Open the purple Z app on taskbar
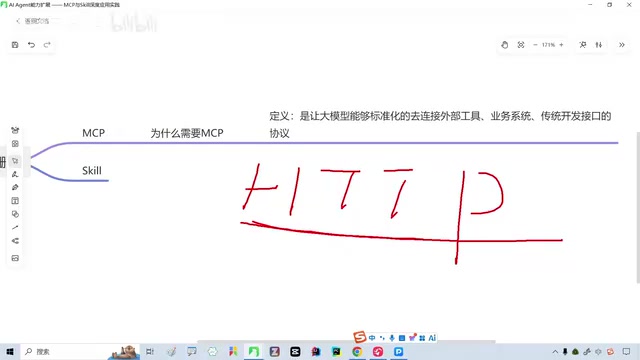 (x=274, y=351)
